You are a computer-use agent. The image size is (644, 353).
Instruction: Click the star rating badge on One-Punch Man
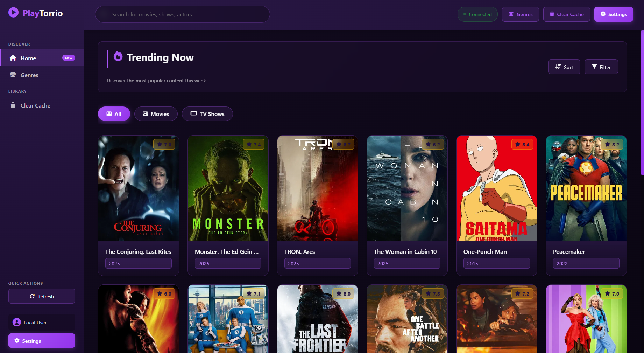(x=522, y=144)
